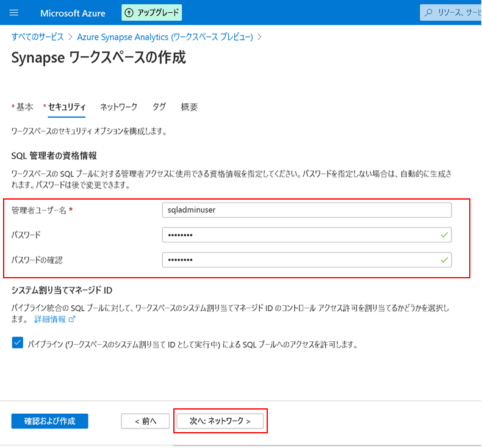
Task: Open the タグ tab
Action: [159, 107]
